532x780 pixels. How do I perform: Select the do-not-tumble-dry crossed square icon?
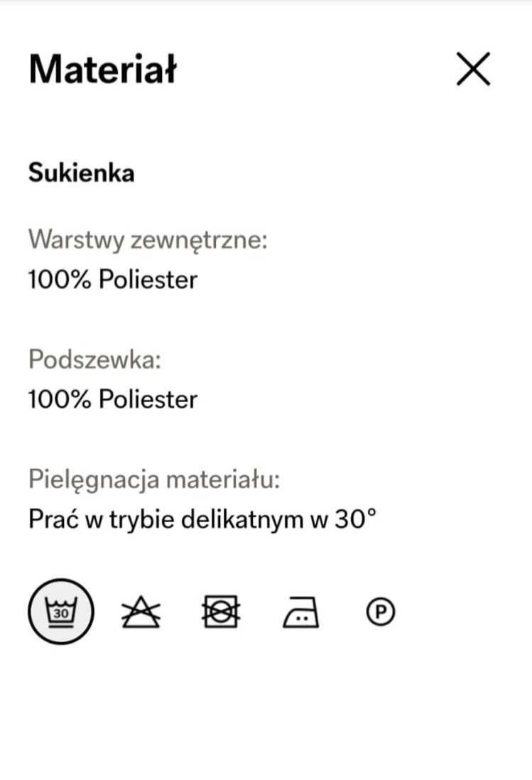[x=221, y=612]
